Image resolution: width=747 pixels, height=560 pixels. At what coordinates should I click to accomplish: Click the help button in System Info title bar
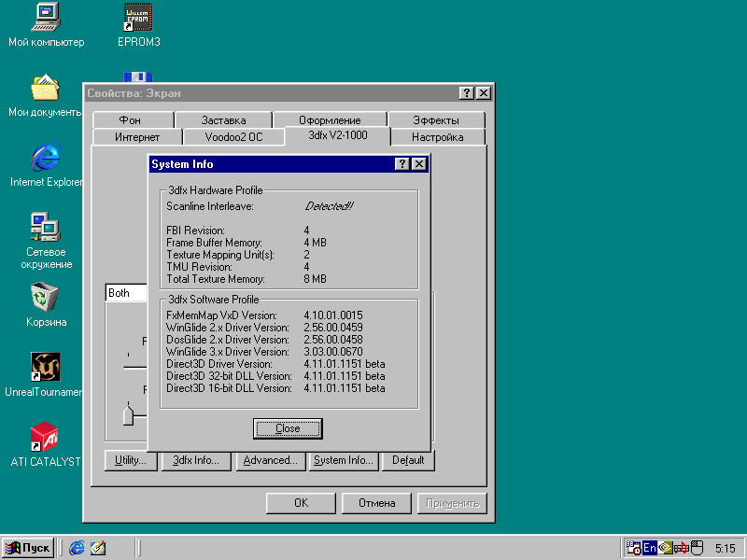click(402, 164)
